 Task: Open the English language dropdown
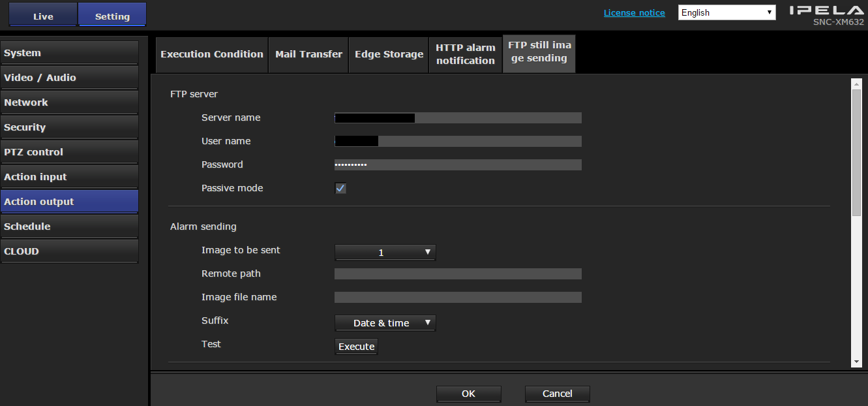pos(727,12)
